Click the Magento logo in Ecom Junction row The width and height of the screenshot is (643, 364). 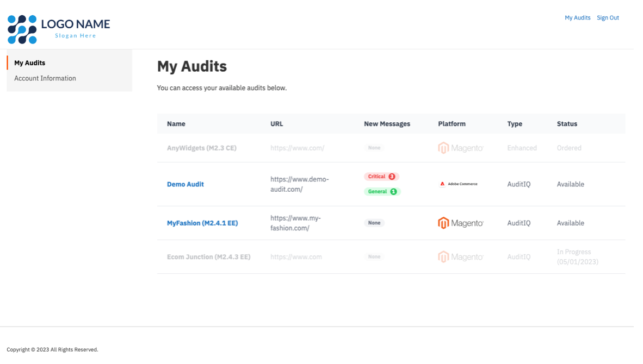point(461,257)
